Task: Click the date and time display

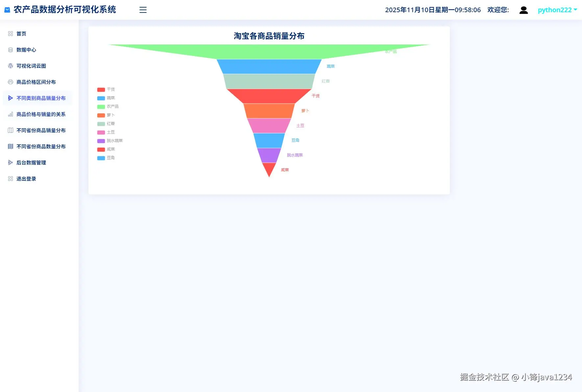Action: click(x=433, y=10)
